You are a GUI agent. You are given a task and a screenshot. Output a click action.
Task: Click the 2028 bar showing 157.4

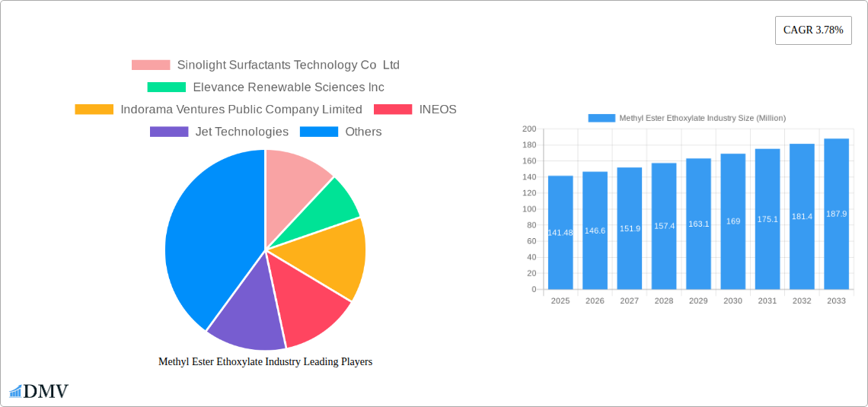[x=664, y=226]
